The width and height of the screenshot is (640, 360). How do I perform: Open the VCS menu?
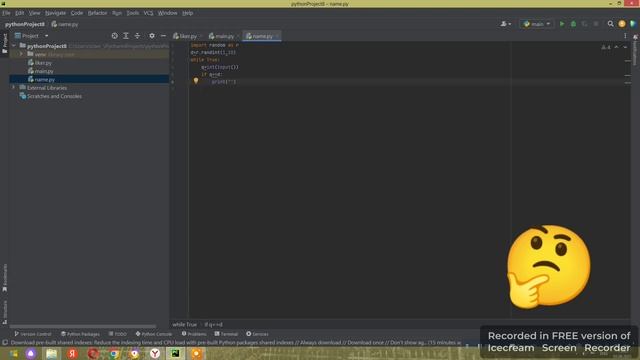[148, 13]
